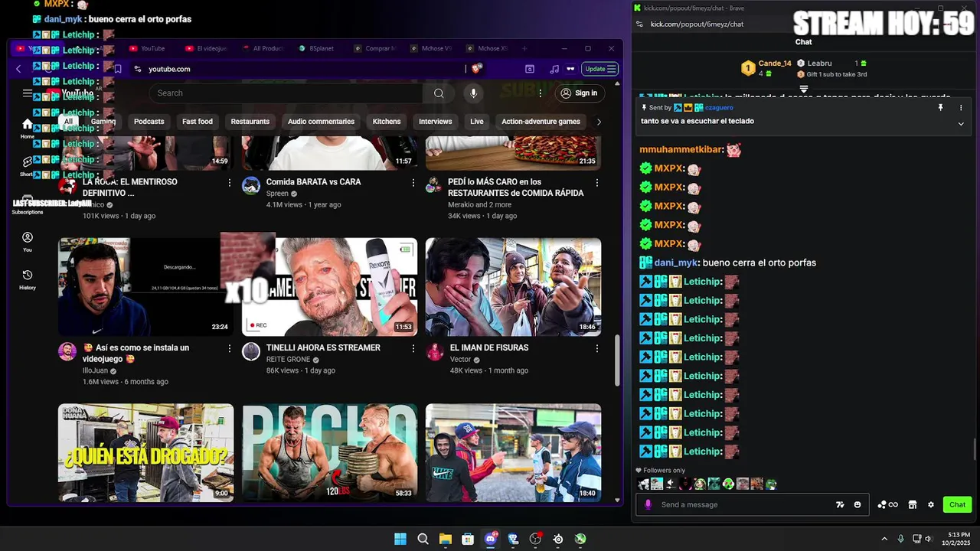Open Kick channel points infinity icon
This screenshot has width=980, height=551.
(888, 505)
